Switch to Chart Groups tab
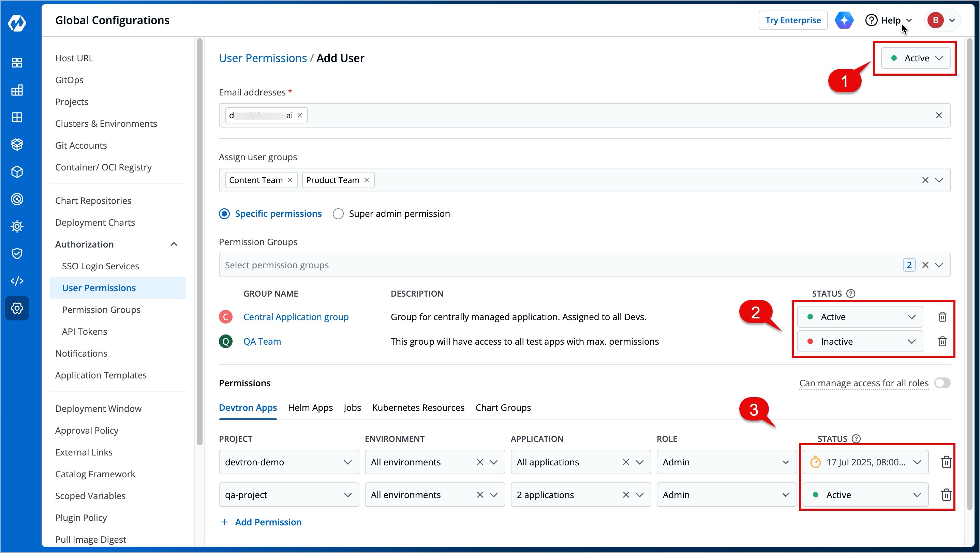The width and height of the screenshot is (980, 553). click(503, 408)
